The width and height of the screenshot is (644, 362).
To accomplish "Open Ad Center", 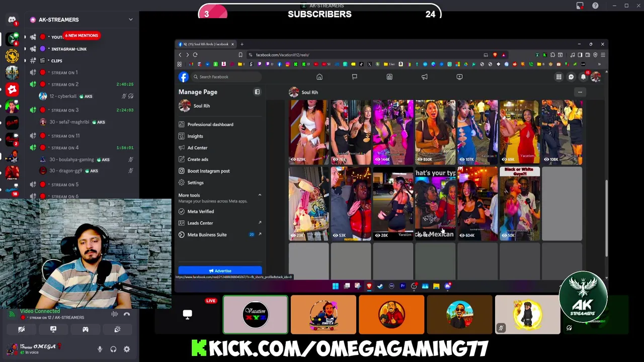I will (220, 148).
